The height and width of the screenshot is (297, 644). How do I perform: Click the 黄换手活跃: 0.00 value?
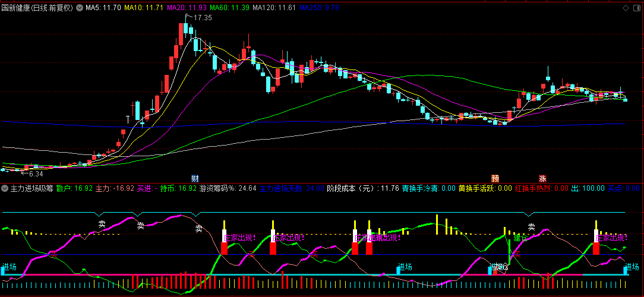(485, 188)
